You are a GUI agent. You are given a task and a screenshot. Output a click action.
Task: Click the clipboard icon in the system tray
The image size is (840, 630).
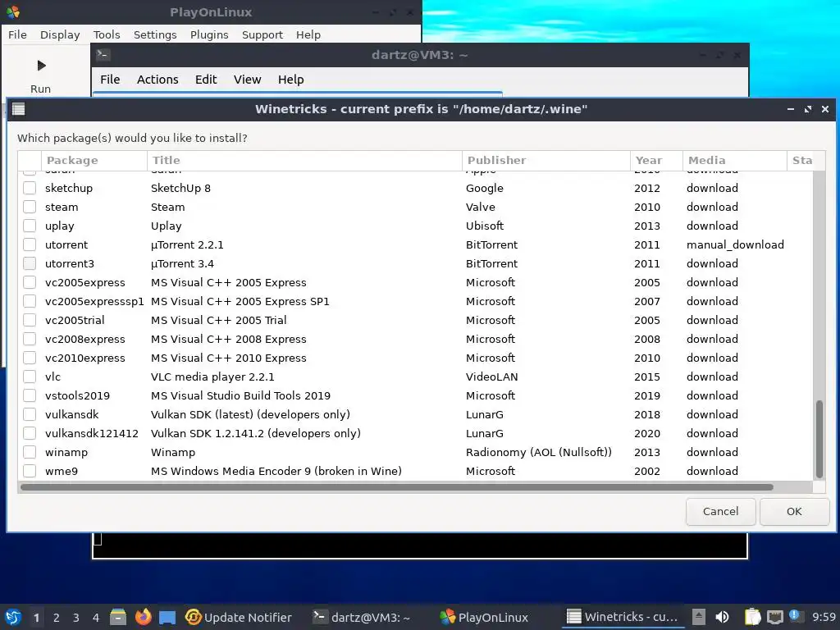tap(752, 617)
